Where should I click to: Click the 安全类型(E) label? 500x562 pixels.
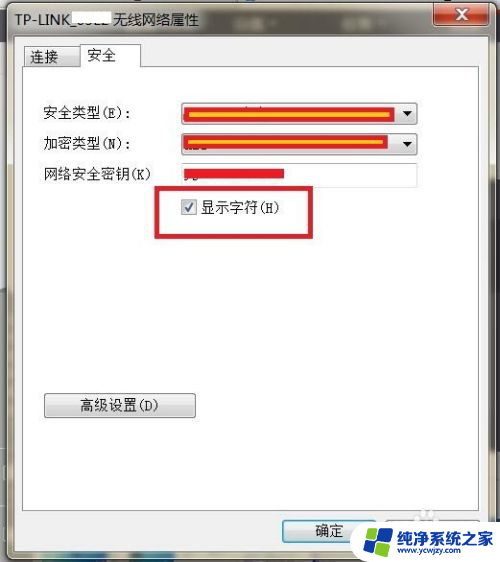[86, 113]
